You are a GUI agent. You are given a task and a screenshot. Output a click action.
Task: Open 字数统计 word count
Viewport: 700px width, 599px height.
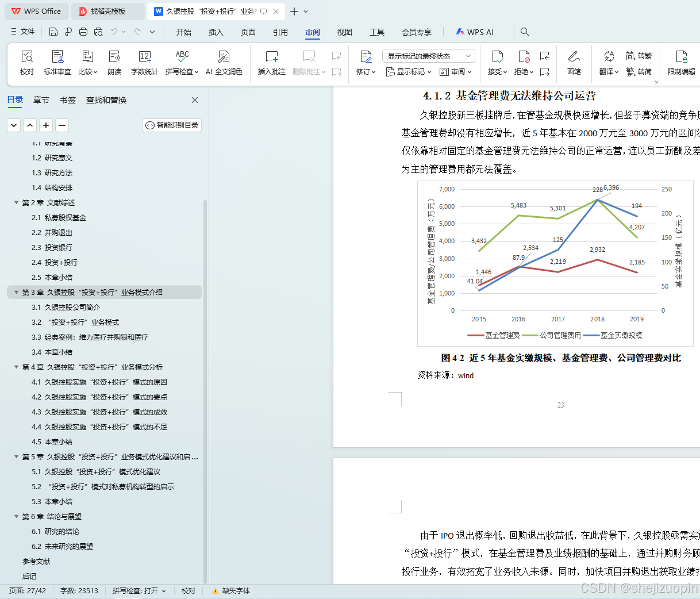[x=145, y=63]
